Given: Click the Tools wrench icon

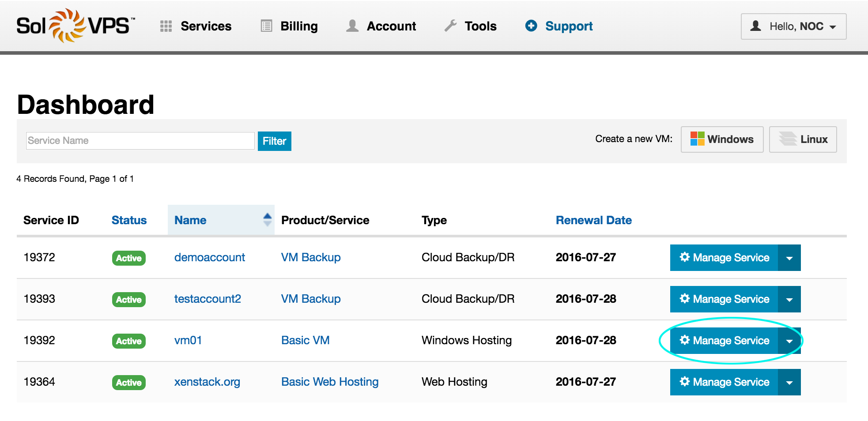Looking at the screenshot, I should (x=451, y=26).
